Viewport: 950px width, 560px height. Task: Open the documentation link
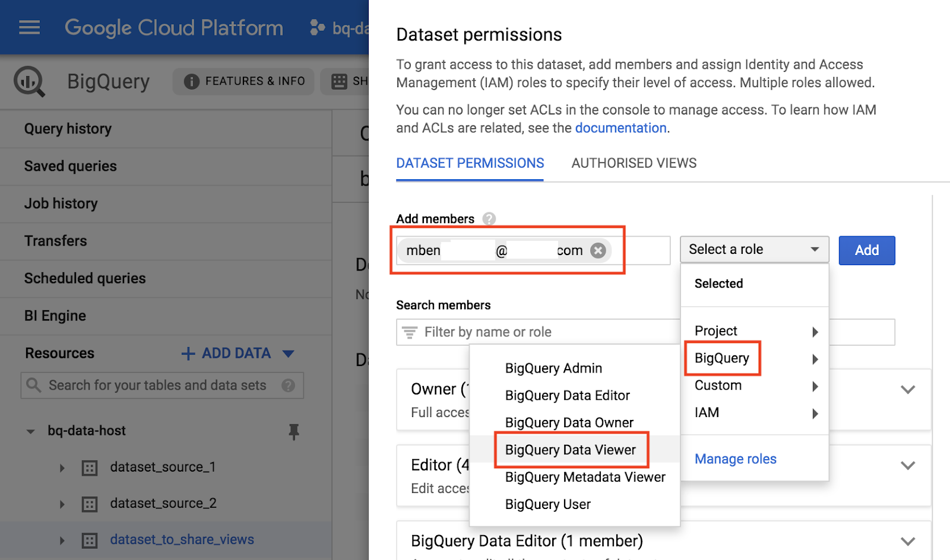pyautogui.click(x=620, y=128)
